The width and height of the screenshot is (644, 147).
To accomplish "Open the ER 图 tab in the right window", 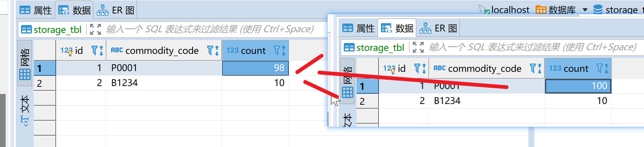I will point(438,28).
